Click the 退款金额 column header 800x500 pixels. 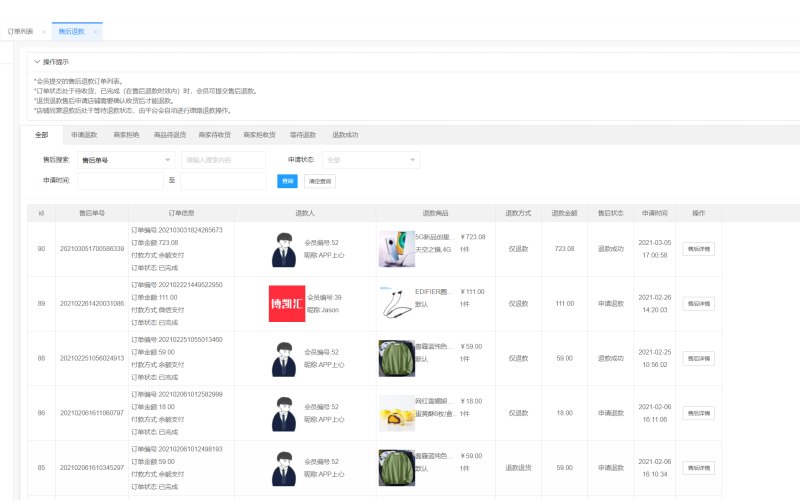pos(564,213)
